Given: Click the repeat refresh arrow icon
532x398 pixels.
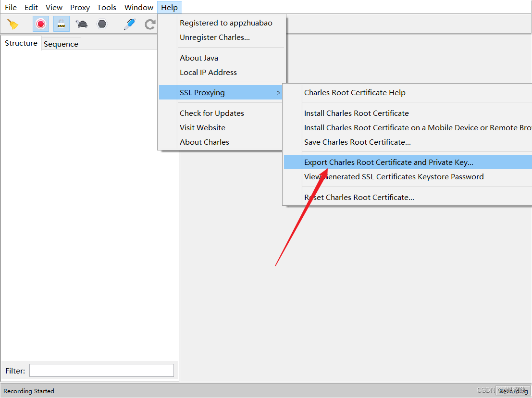Looking at the screenshot, I should (x=150, y=24).
